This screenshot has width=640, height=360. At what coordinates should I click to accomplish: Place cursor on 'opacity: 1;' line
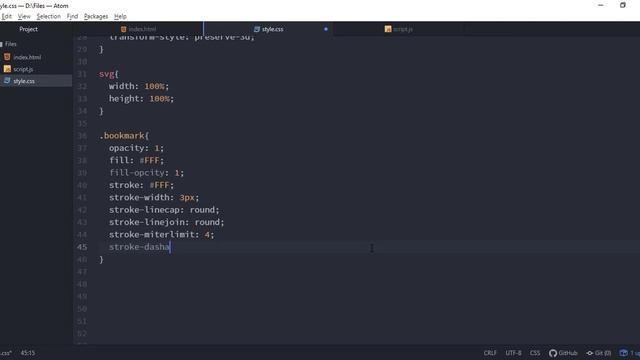click(136, 148)
